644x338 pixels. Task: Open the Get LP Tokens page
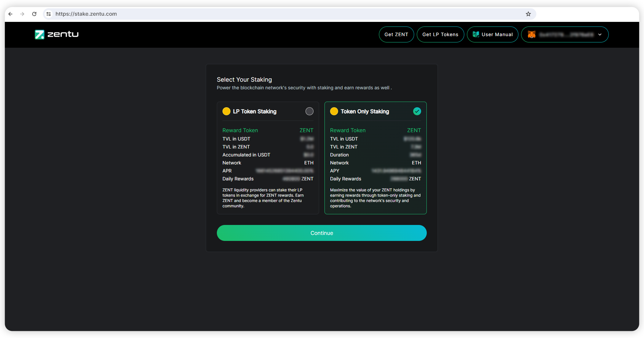click(x=440, y=35)
